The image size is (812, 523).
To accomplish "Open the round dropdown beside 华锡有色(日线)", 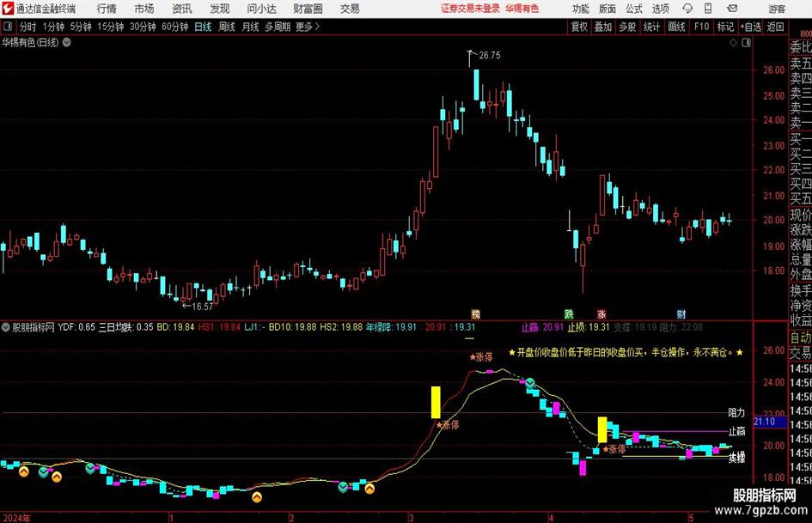I will click(x=67, y=42).
